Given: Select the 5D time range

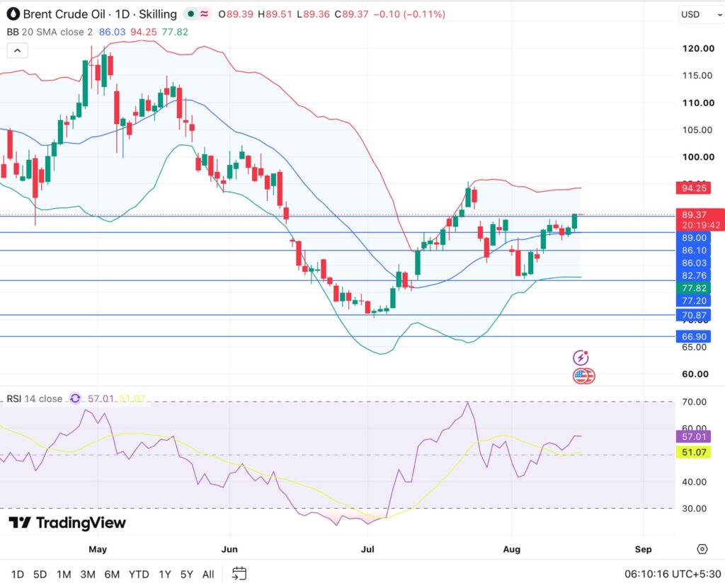Looking at the screenshot, I should tap(40, 574).
